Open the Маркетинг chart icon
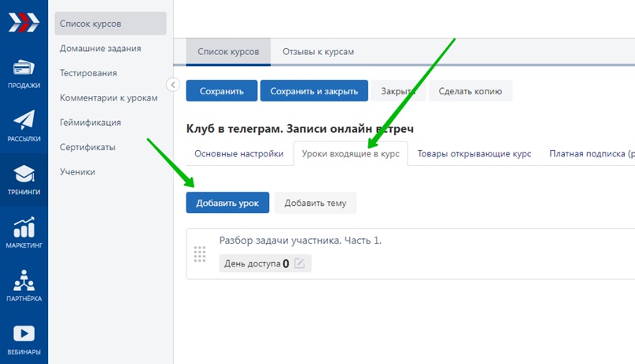635x364 pixels. (x=24, y=227)
